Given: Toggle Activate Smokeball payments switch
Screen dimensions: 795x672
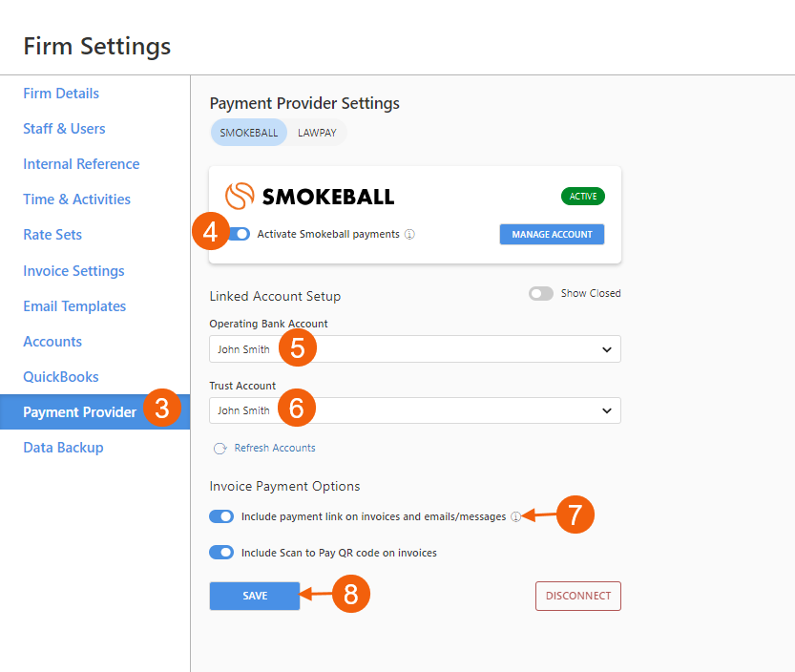Looking at the screenshot, I should [x=239, y=234].
